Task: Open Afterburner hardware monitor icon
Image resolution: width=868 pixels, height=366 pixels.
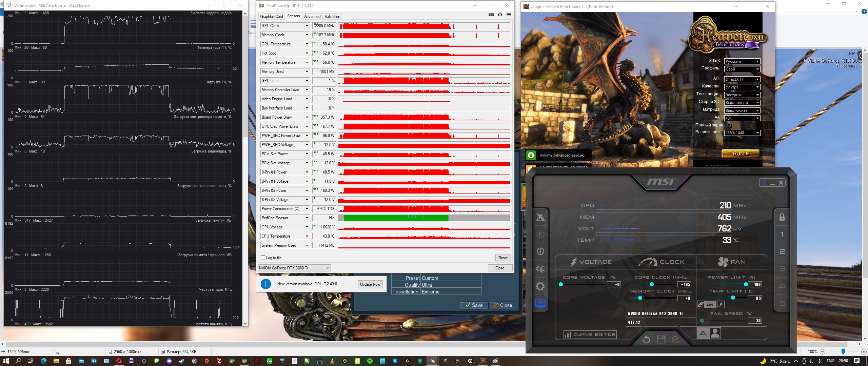Action: (x=540, y=303)
